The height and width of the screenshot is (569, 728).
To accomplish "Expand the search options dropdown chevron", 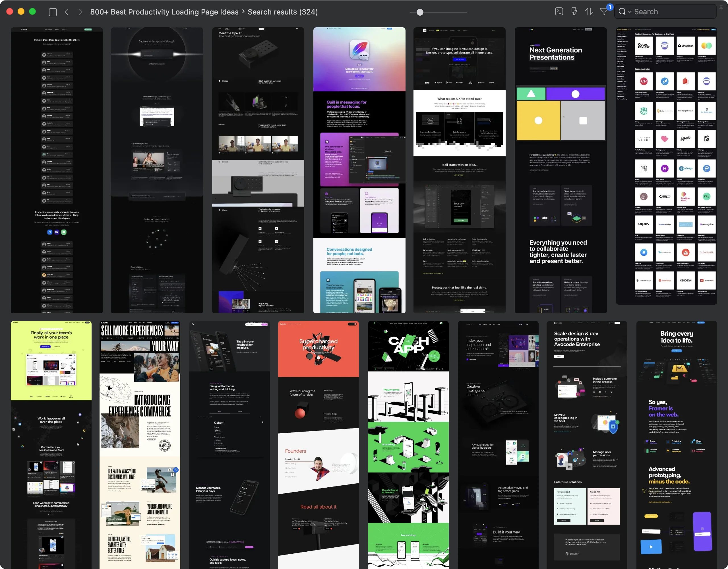I will [x=630, y=12].
